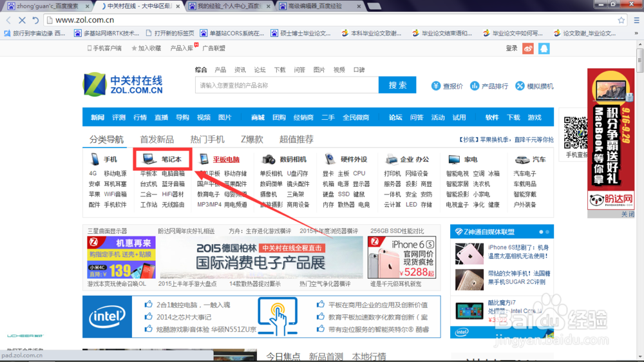Open 评测 in the blue navigation bar

pyautogui.click(x=118, y=117)
